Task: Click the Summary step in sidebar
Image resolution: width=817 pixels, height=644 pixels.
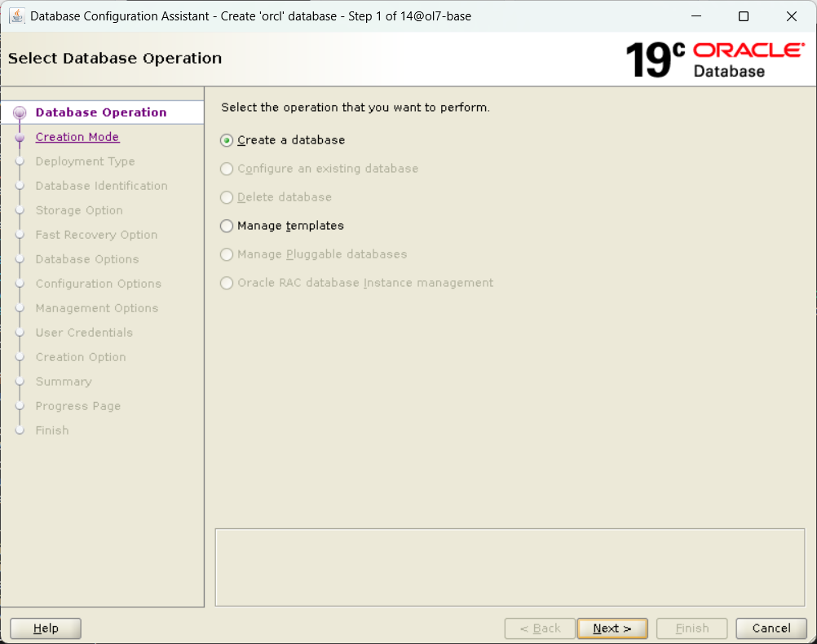Action: coord(64,382)
